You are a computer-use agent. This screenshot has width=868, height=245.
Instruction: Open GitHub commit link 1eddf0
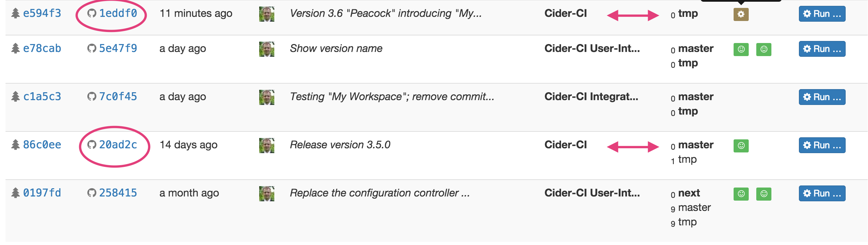118,13
